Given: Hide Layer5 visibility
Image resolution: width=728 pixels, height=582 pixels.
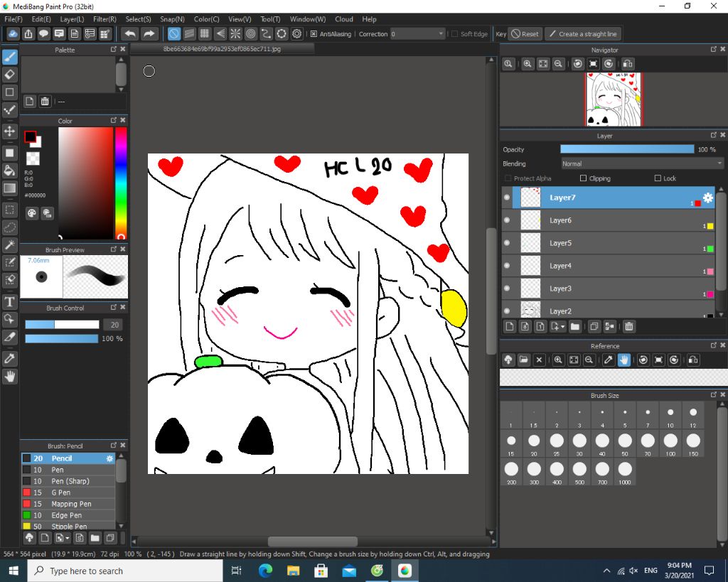Looking at the screenshot, I should (507, 243).
